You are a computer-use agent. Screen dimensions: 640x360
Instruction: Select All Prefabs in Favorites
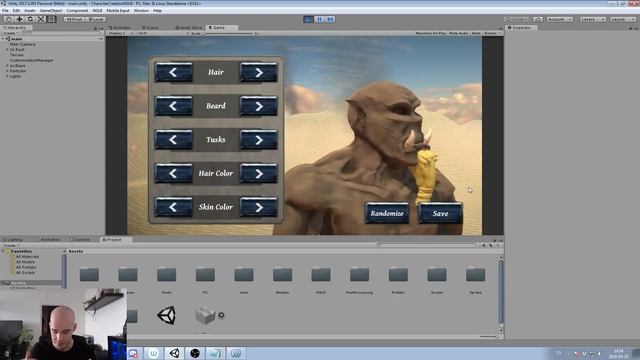click(x=26, y=267)
